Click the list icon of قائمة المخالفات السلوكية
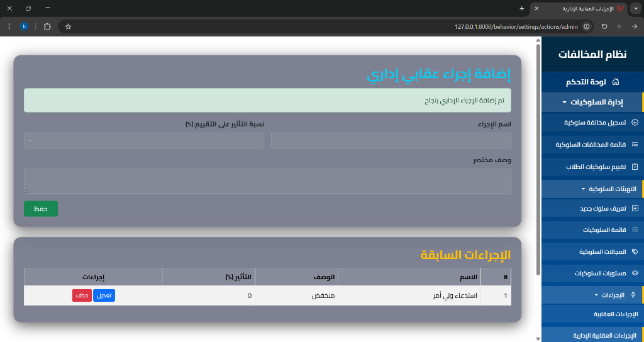The width and height of the screenshot is (644, 342). click(x=635, y=145)
